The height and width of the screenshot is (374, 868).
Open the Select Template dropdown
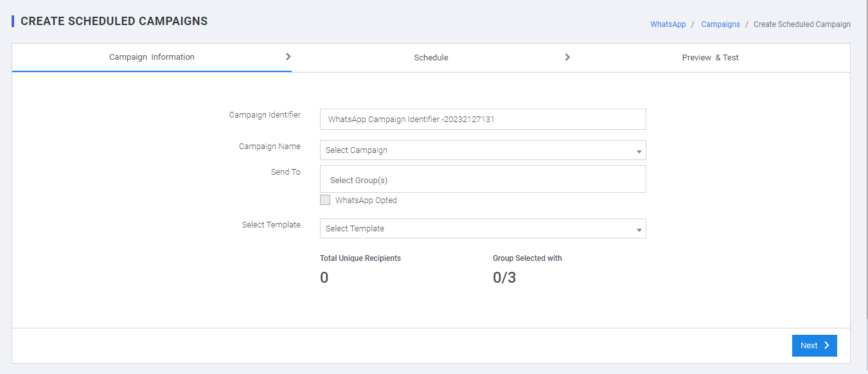(x=483, y=229)
